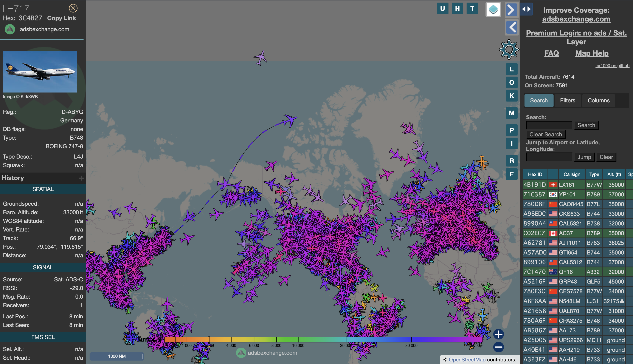Select the LX161 row in aircraft table

578,185
